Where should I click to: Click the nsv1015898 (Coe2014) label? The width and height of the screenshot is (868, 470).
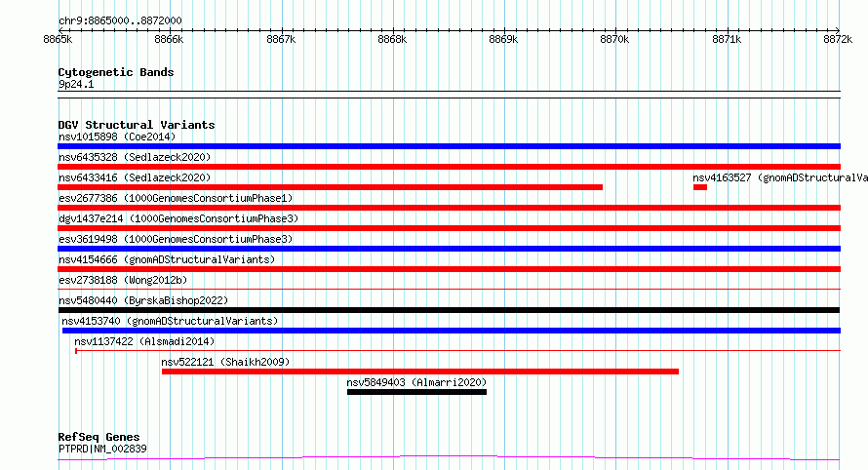(x=117, y=137)
